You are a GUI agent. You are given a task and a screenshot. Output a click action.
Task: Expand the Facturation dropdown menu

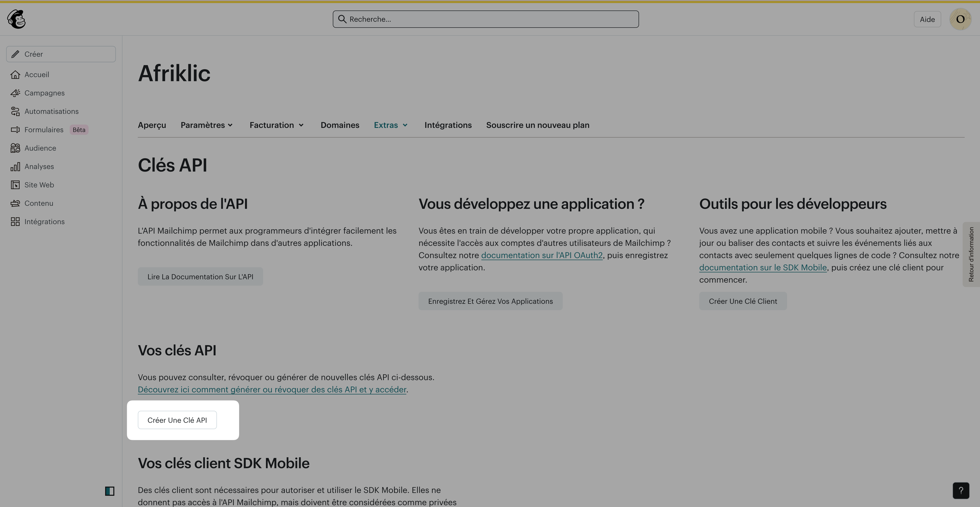277,125
